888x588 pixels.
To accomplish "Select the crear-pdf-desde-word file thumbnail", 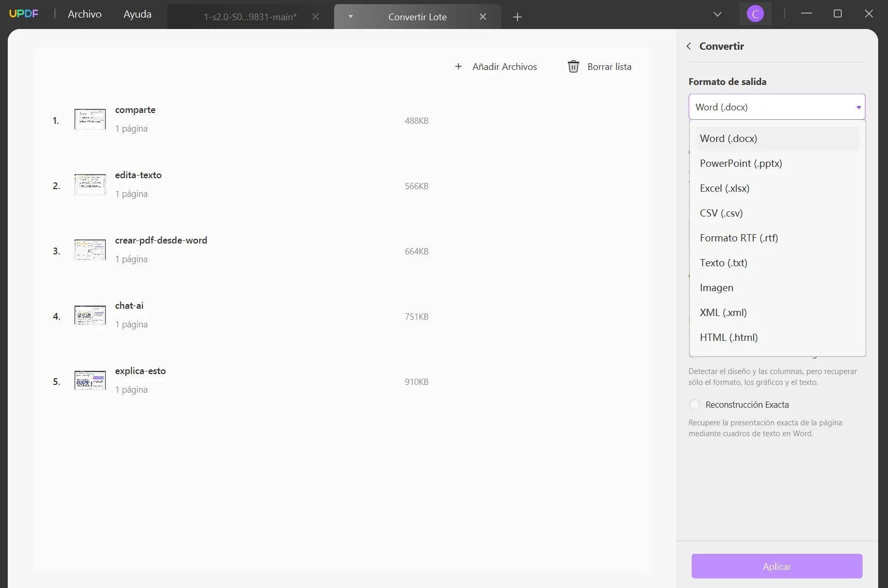I will coord(90,250).
